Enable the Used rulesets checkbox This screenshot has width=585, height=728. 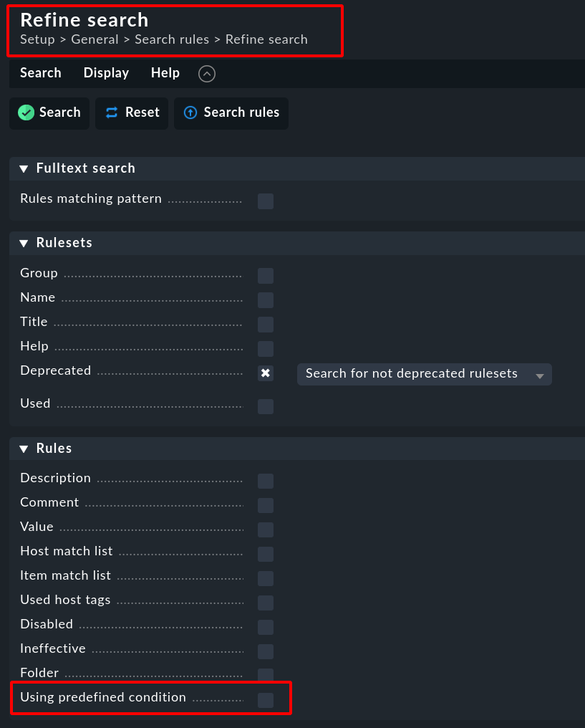266,406
